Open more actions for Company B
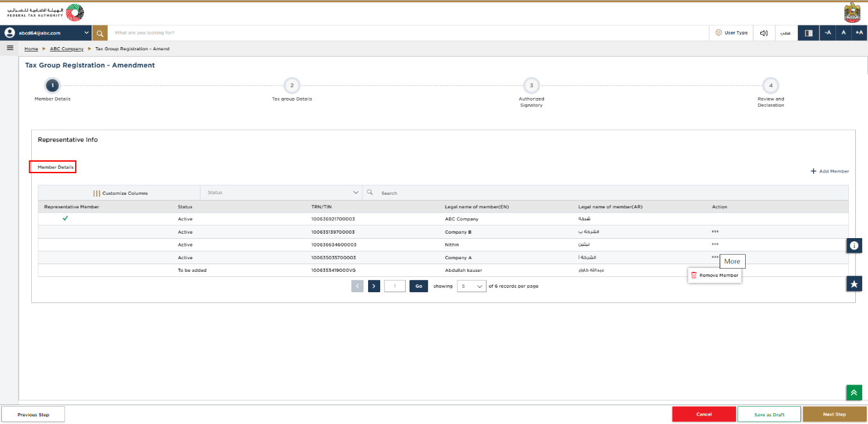The height and width of the screenshot is (424, 868). (x=715, y=232)
